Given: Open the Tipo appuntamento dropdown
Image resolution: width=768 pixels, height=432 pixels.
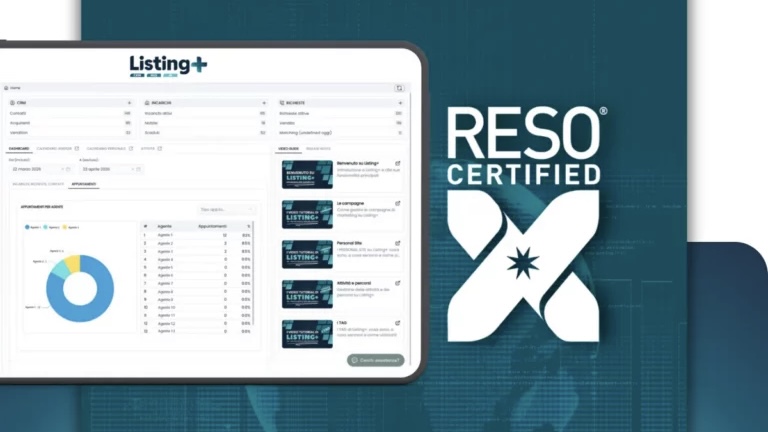Looking at the screenshot, I should click(x=226, y=210).
